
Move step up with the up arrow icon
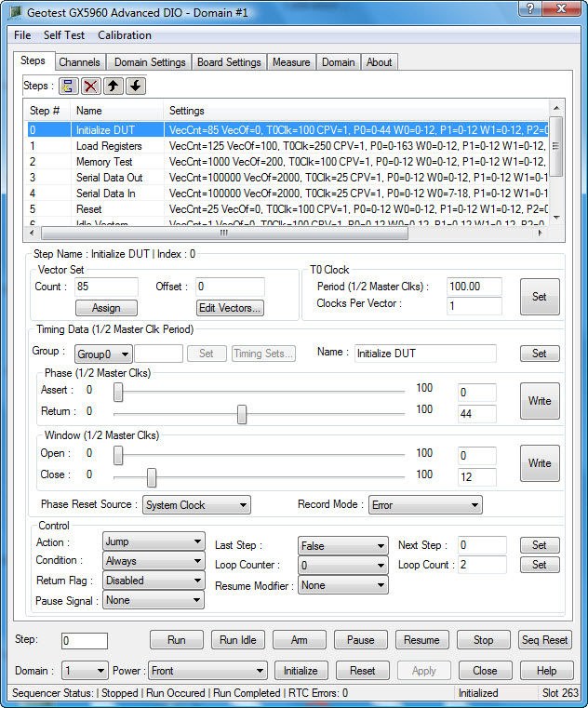pyautogui.click(x=114, y=86)
